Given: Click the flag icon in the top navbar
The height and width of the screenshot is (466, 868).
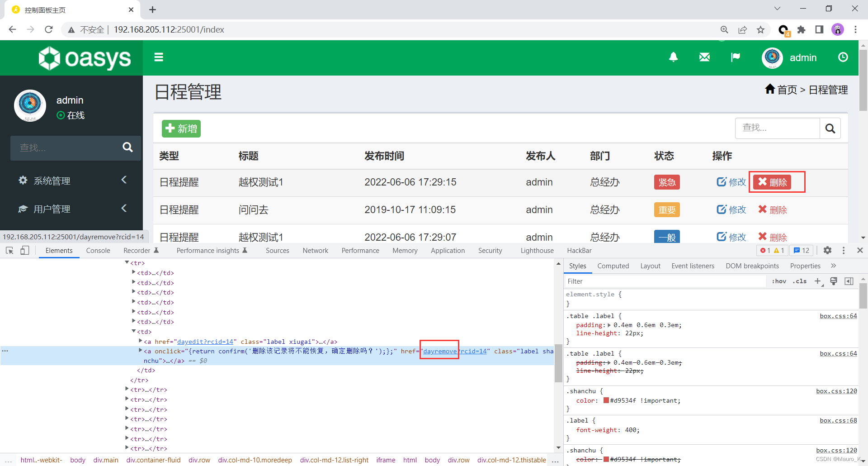Looking at the screenshot, I should click(736, 57).
